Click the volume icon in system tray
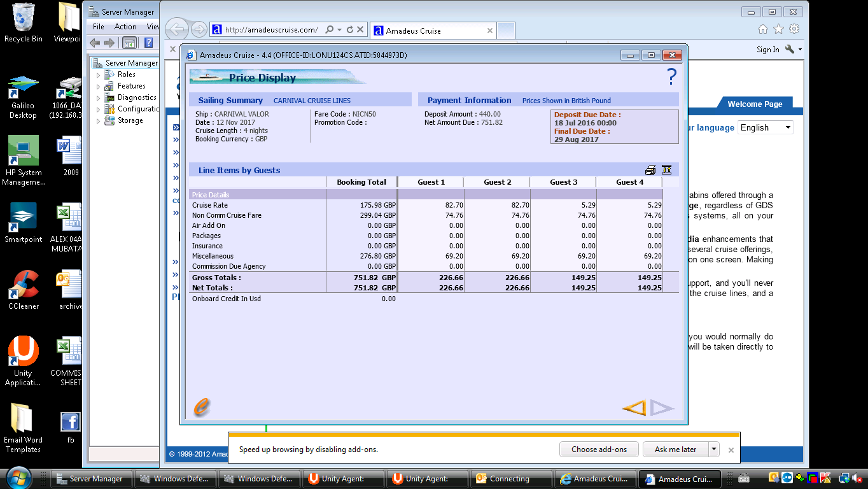Viewport: 868px width, 489px height. coord(856,478)
